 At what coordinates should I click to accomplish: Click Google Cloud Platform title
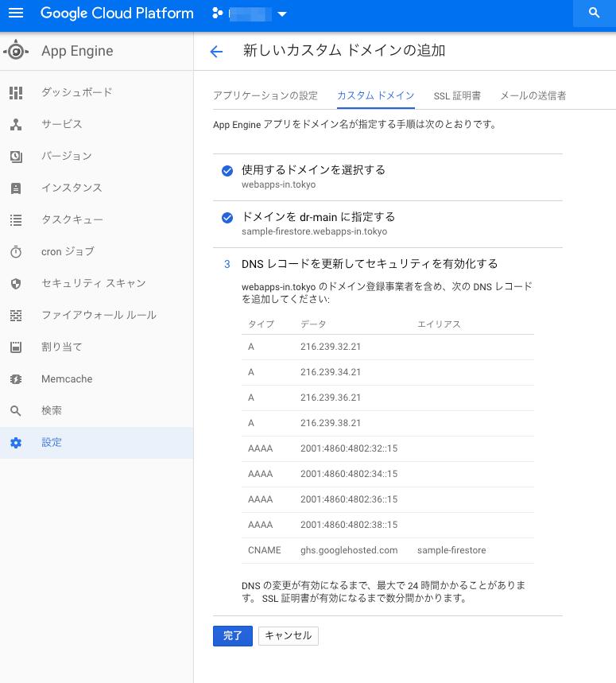pos(117,14)
